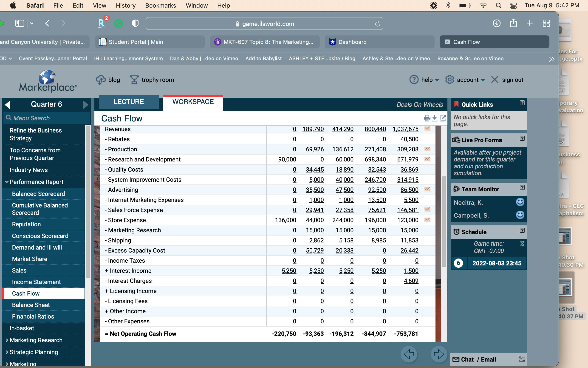The image size is (588, 368).
Task: Open Research and Development chart icon
Action: click(x=427, y=159)
